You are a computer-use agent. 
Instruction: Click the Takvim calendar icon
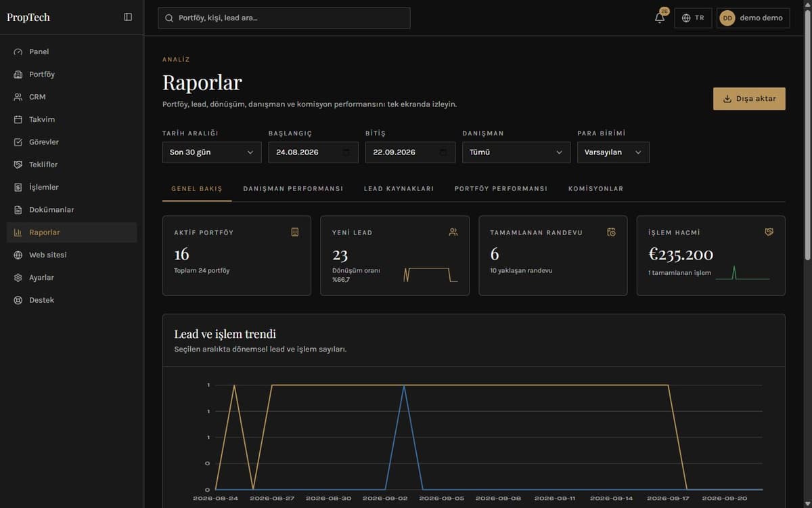click(x=18, y=120)
